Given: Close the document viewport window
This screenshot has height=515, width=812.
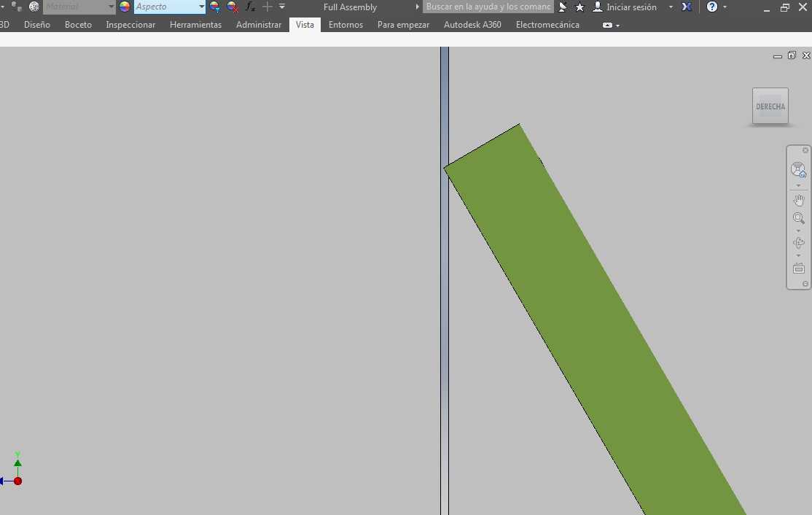Looking at the screenshot, I should click(806, 55).
